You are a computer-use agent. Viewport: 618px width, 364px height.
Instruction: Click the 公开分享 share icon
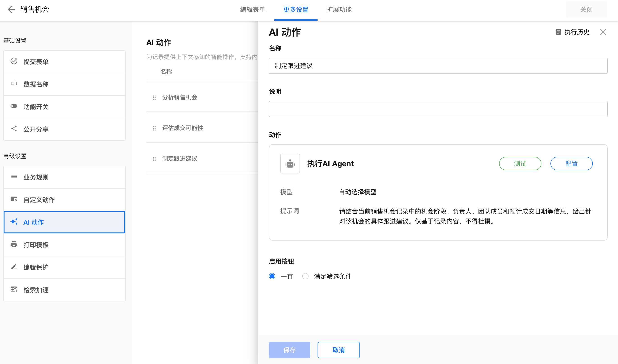click(14, 129)
